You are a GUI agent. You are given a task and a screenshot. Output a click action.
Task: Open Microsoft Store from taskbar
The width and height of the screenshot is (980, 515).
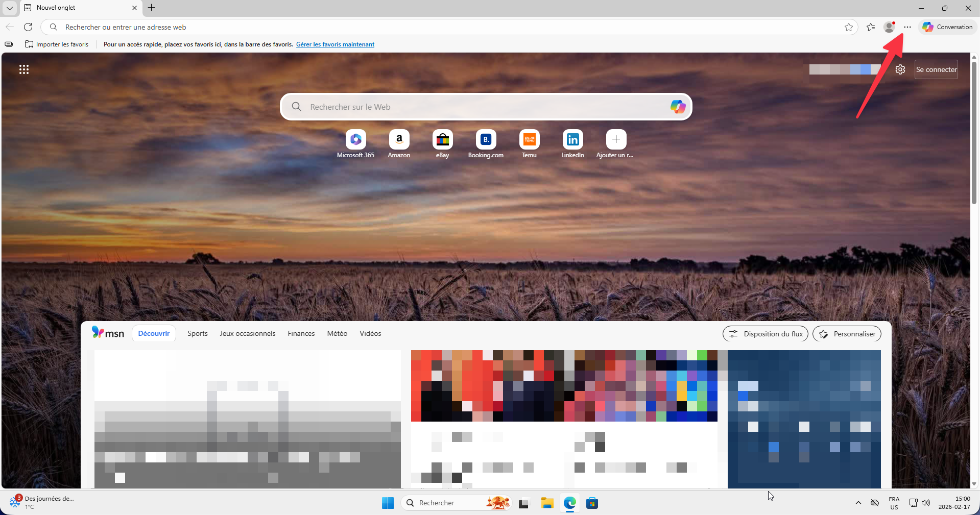tap(592, 503)
